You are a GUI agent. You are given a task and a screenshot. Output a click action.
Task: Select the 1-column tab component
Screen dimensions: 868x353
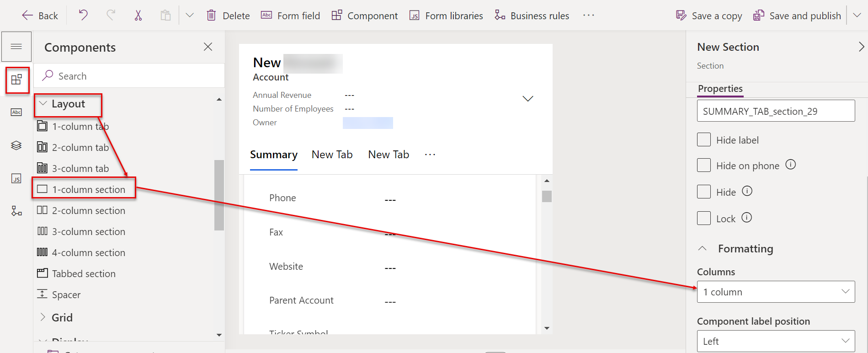coord(73,126)
